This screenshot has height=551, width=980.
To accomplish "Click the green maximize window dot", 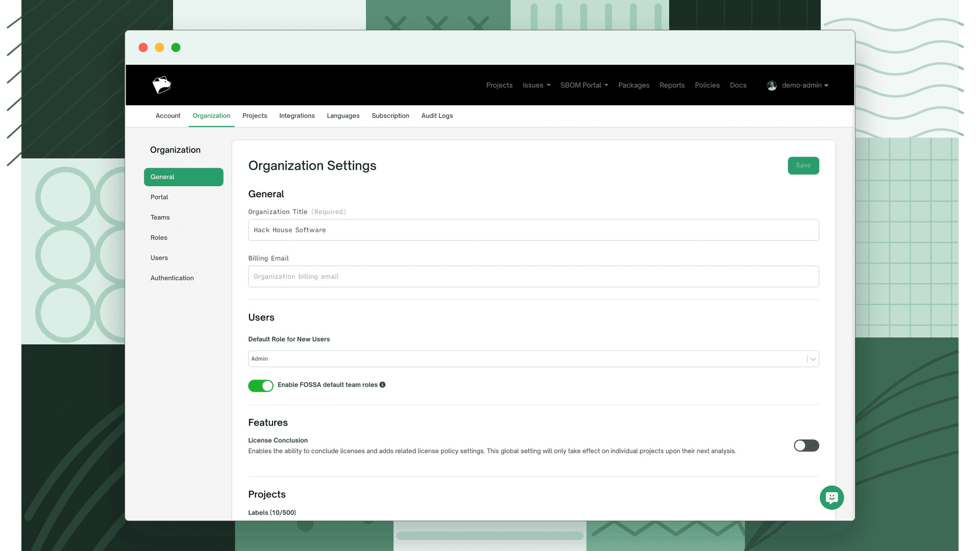I will pos(176,47).
